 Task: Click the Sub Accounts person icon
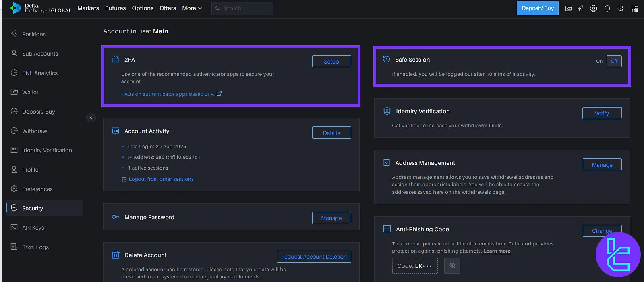point(14,54)
